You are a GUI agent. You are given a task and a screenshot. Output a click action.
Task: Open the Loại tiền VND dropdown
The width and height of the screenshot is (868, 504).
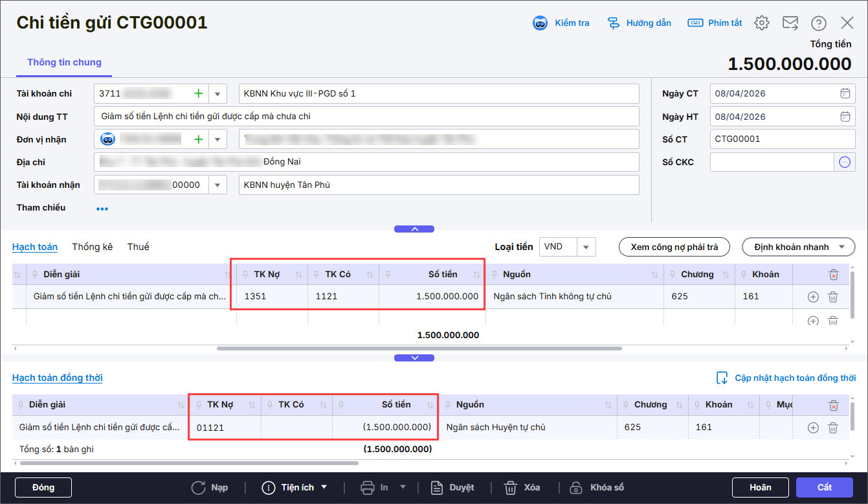pyautogui.click(x=586, y=247)
